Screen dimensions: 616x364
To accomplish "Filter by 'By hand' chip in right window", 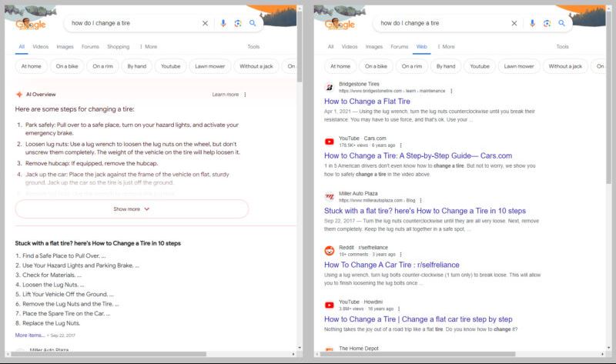I will (446, 66).
